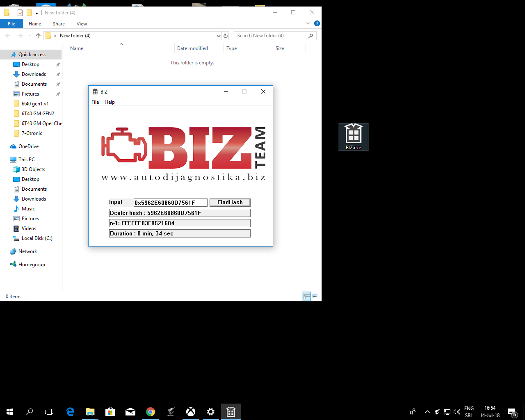The height and width of the screenshot is (420, 525).
Task: Sort by Type column header
Action: pos(231,48)
